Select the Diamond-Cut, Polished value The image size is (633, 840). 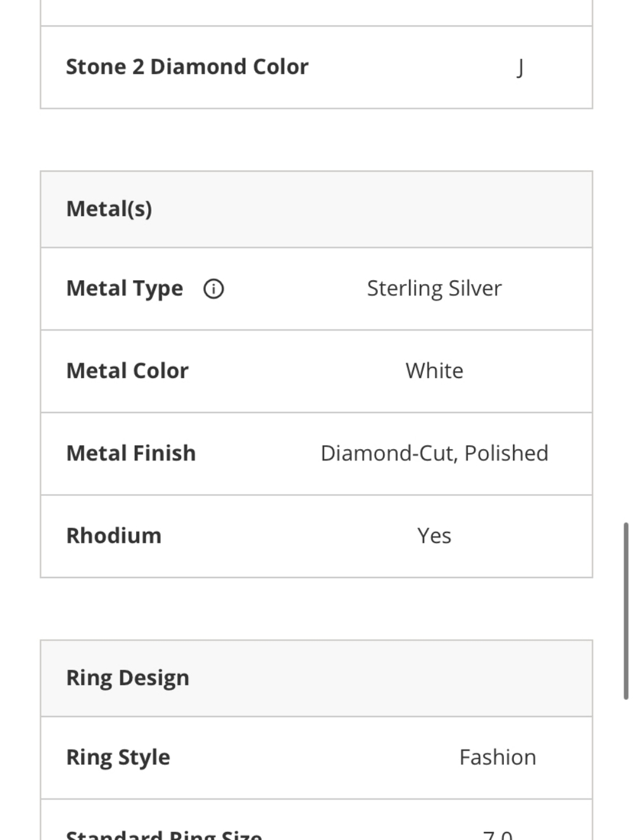click(434, 454)
